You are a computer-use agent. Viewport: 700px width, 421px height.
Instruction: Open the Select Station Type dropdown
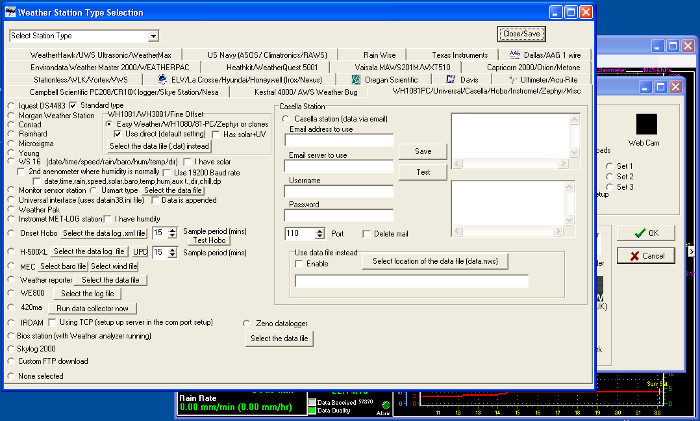coord(153,36)
